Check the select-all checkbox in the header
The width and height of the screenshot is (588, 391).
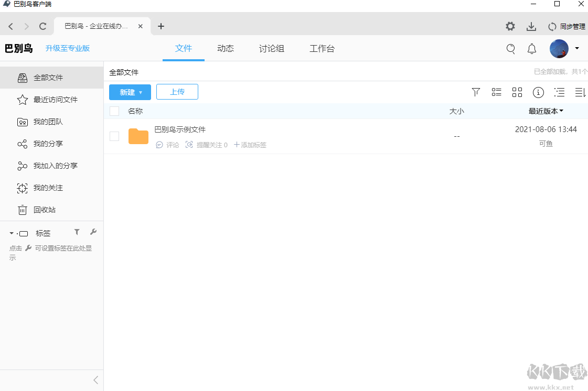[x=114, y=111]
